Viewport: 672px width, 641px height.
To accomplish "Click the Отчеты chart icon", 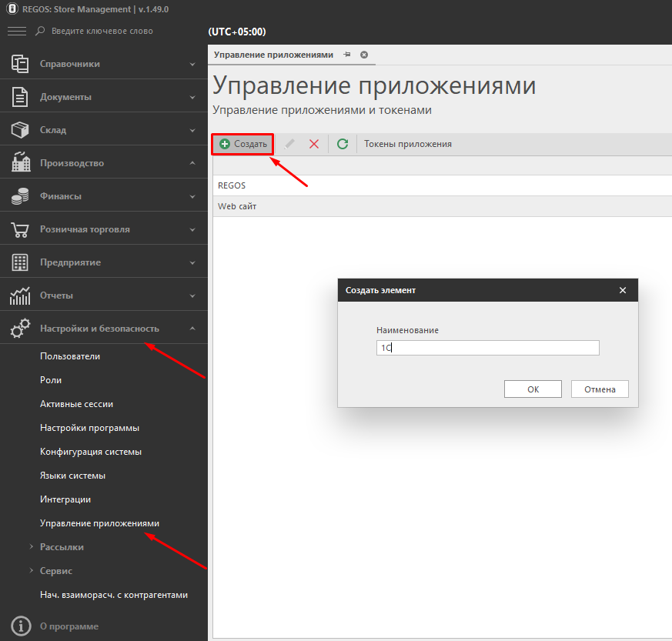I will [x=20, y=295].
